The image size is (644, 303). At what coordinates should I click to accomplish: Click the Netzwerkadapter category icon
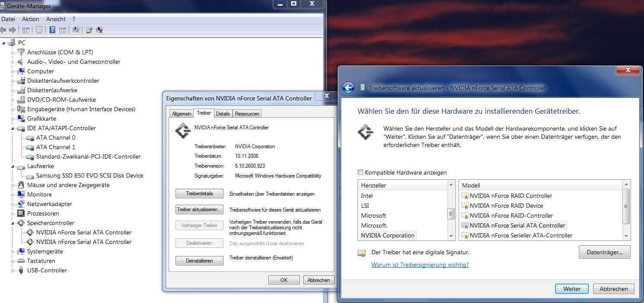pos(21,204)
